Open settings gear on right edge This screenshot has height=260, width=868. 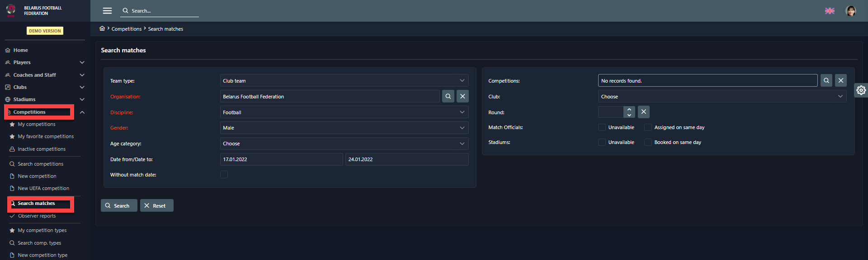pyautogui.click(x=861, y=90)
